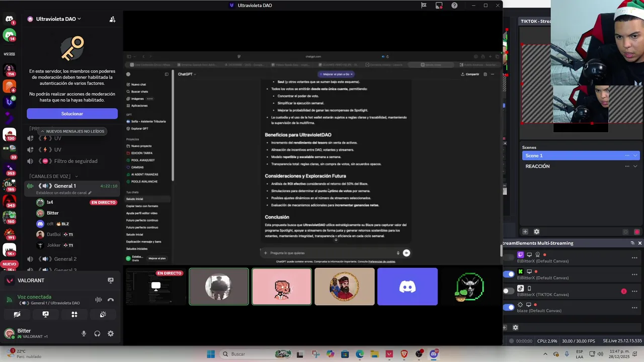Open more options for Twitch ElBitterX row
This screenshot has width=644, height=362.
tap(635, 258)
